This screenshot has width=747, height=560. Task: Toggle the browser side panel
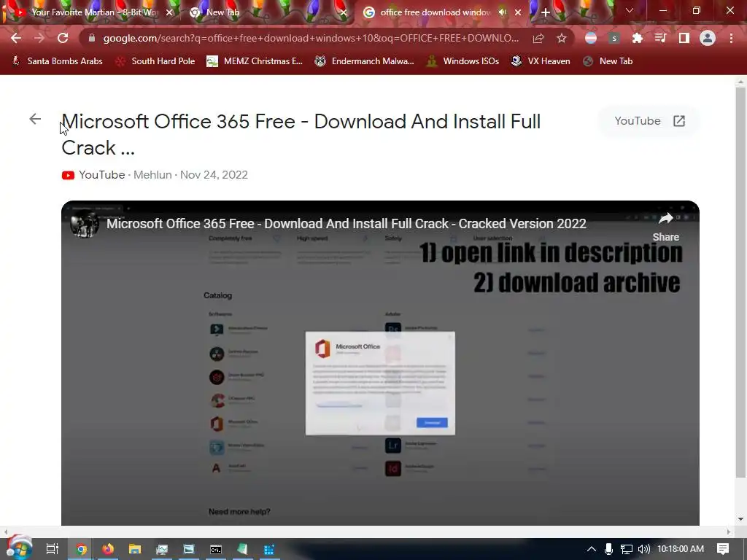tap(684, 38)
